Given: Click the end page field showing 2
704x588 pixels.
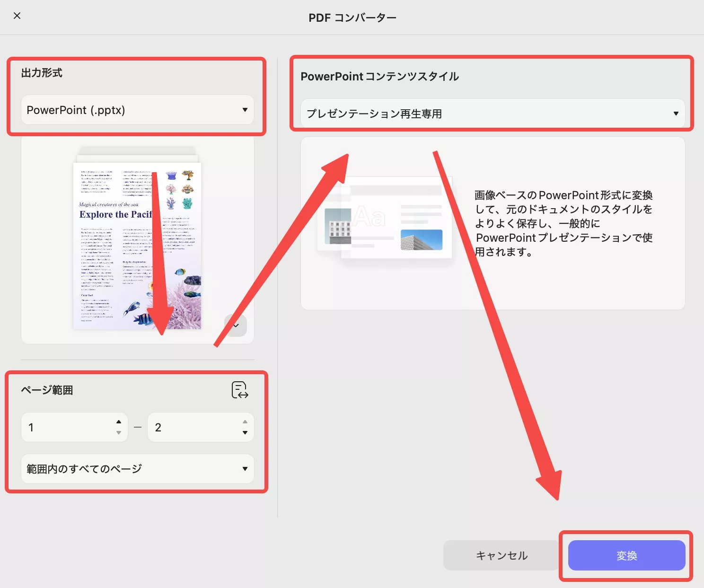Looking at the screenshot, I should (x=201, y=427).
